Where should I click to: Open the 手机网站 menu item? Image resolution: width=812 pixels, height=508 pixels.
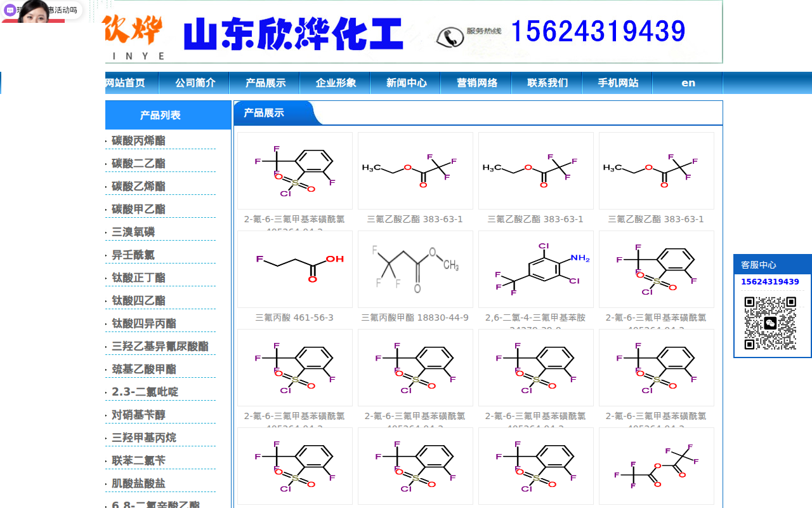[617, 83]
